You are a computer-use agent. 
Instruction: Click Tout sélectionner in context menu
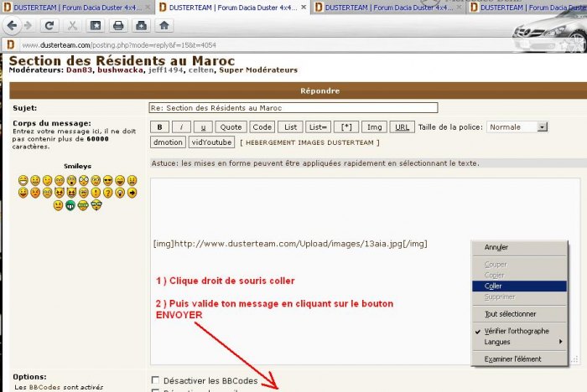coord(519,314)
